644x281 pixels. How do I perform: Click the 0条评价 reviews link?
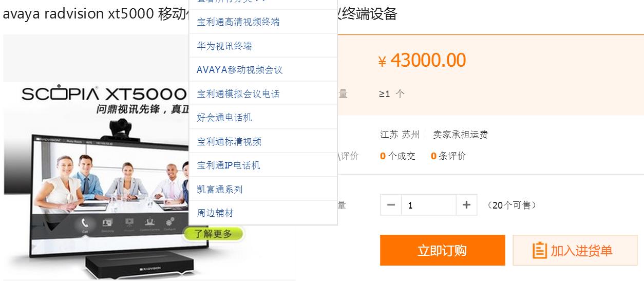(x=448, y=156)
